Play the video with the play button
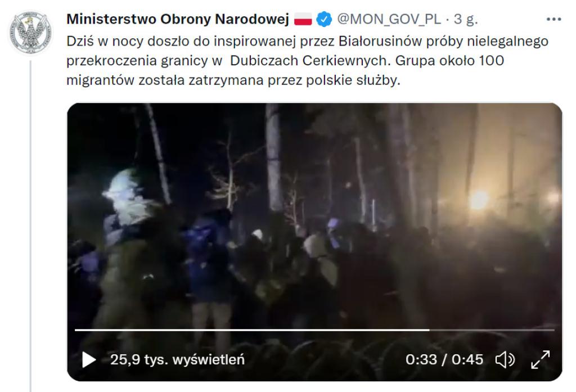 89,359
